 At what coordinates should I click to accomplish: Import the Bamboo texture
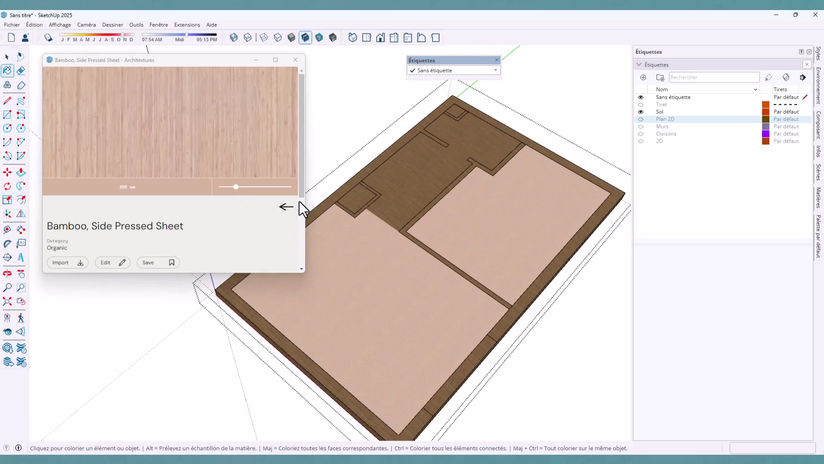pyautogui.click(x=67, y=262)
